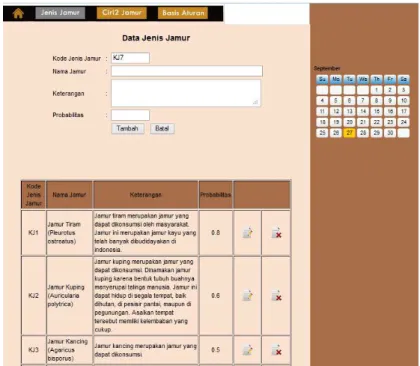
Task: Click the Batal button
Action: 162,128
